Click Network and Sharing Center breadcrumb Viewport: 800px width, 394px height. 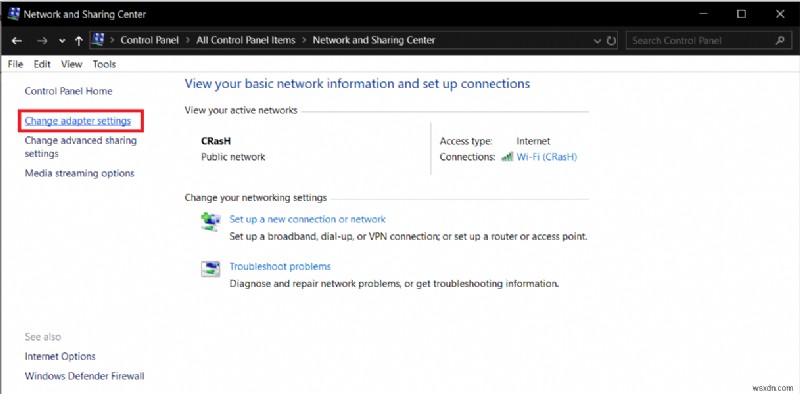click(x=374, y=40)
